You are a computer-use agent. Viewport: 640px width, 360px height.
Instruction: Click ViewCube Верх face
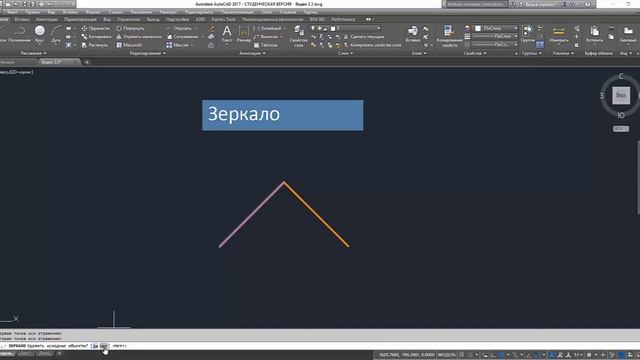pyautogui.click(x=621, y=96)
